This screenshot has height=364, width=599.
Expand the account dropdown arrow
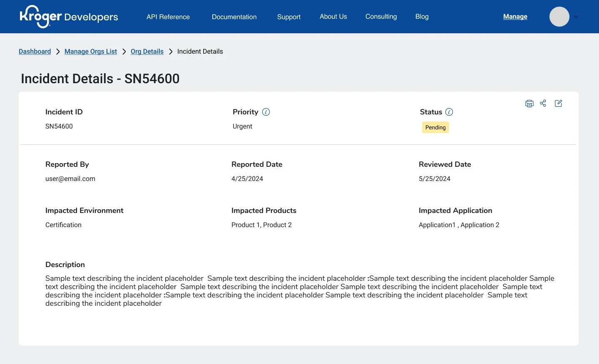(x=576, y=17)
